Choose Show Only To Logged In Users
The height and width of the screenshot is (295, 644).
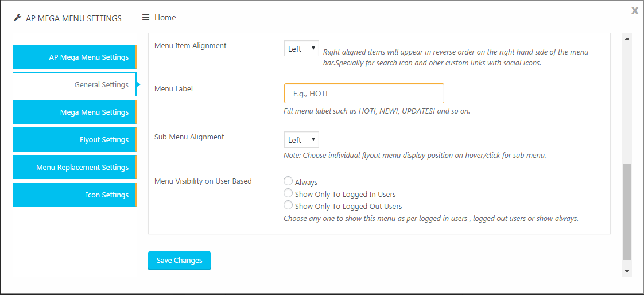[x=288, y=193]
